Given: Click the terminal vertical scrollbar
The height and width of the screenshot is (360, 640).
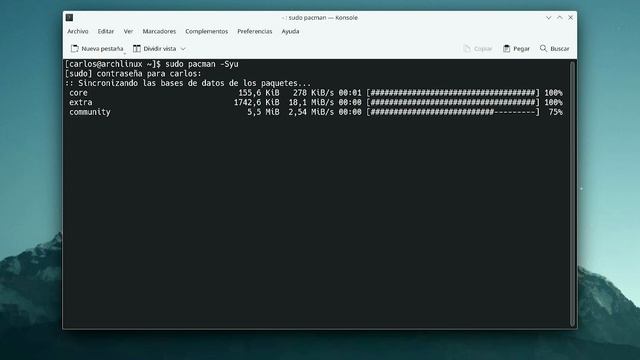Looking at the screenshot, I should (573, 193).
